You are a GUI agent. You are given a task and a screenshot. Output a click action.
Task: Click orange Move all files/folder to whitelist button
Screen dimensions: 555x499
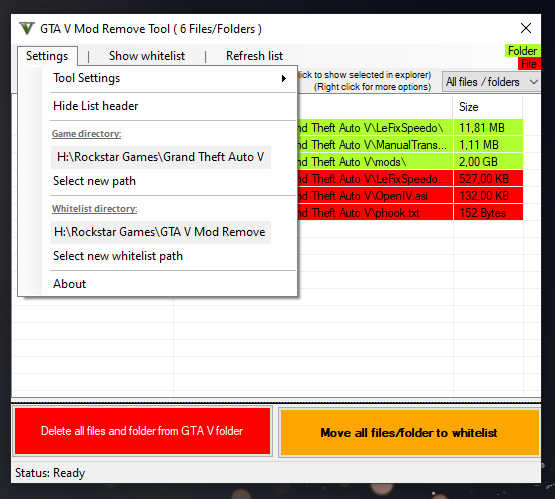(x=409, y=432)
